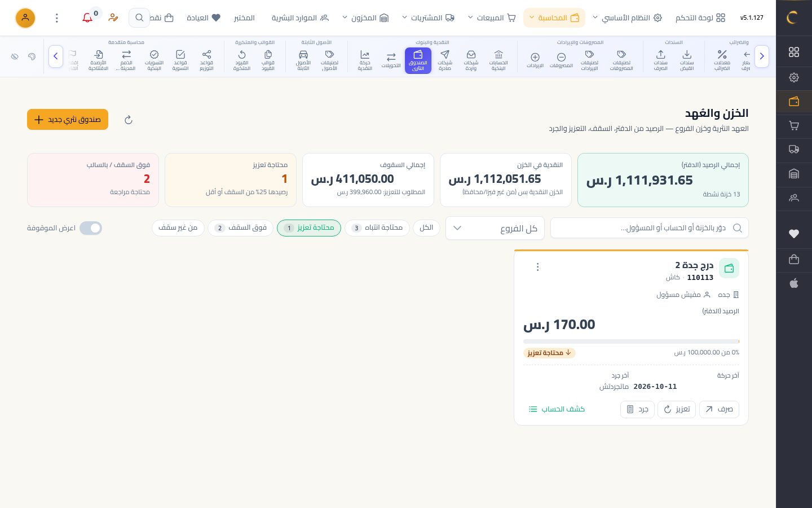This screenshot has width=812, height=508.
Task: Click the notifications bell icon
Action: click(x=87, y=18)
